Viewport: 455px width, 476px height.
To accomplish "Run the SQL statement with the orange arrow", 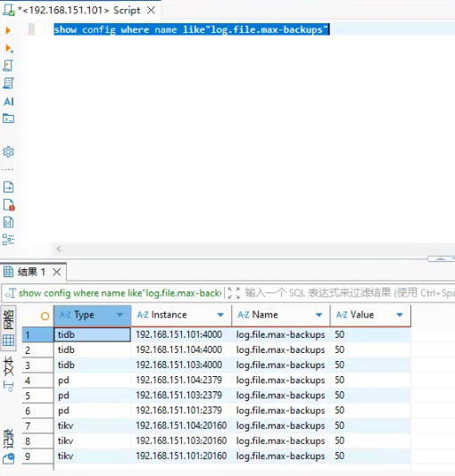I will 8,30.
